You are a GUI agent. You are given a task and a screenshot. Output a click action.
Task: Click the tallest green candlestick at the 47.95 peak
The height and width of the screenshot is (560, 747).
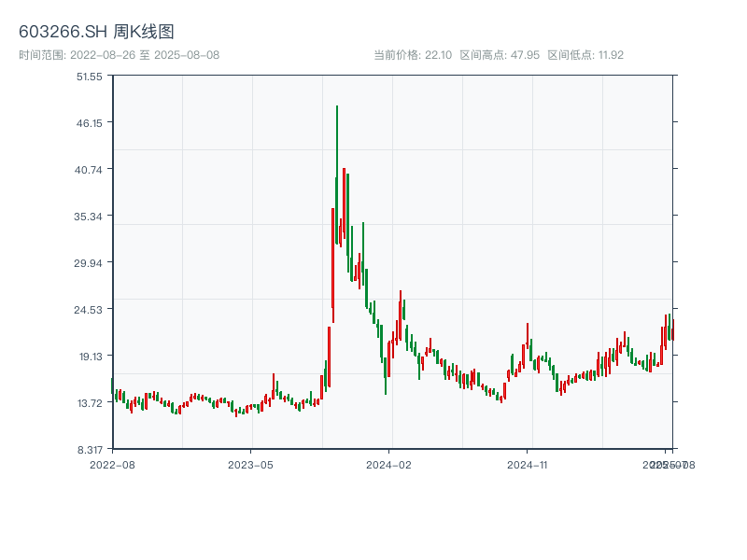coord(337,175)
